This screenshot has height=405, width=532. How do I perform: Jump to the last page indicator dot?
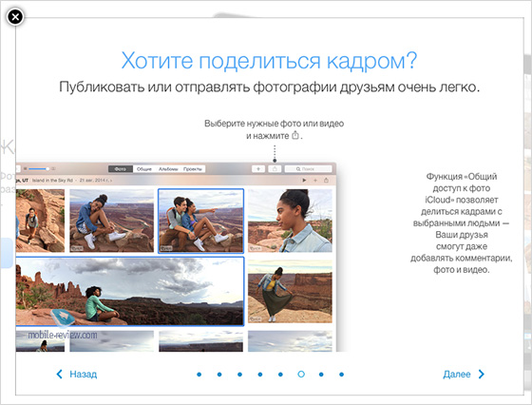342,375
